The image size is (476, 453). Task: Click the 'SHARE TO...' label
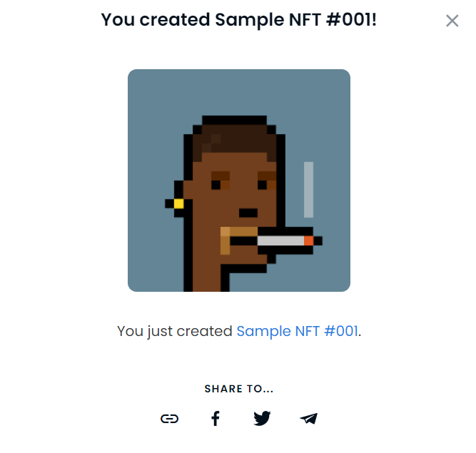coord(239,389)
